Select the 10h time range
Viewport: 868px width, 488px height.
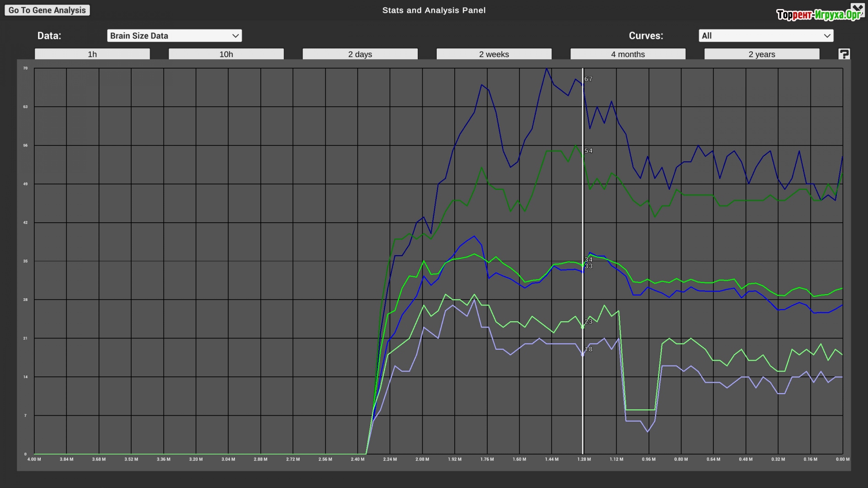coord(226,54)
